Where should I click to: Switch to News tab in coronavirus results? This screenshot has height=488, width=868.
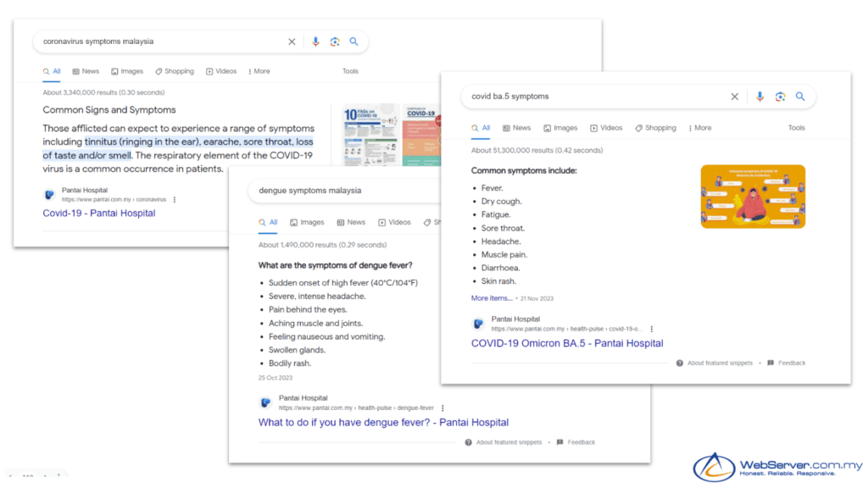point(86,71)
